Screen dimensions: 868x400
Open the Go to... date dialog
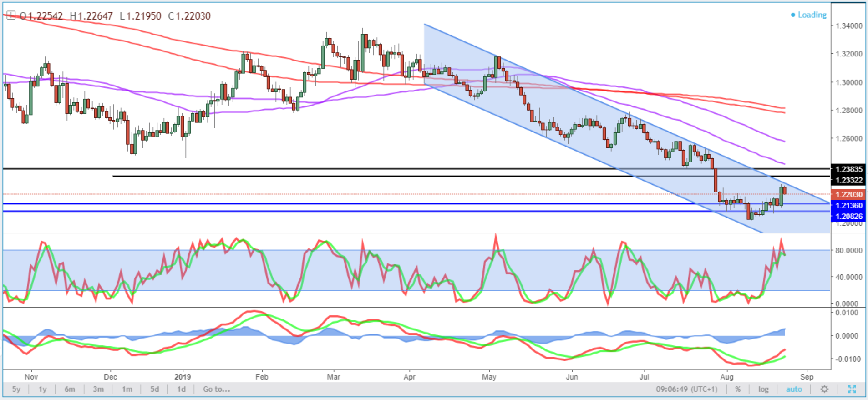(x=217, y=389)
